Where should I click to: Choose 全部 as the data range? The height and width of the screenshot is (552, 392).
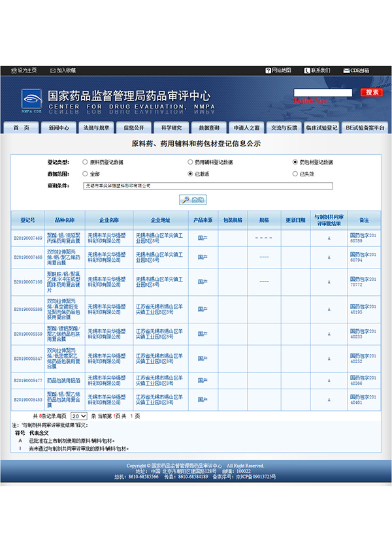(x=85, y=174)
